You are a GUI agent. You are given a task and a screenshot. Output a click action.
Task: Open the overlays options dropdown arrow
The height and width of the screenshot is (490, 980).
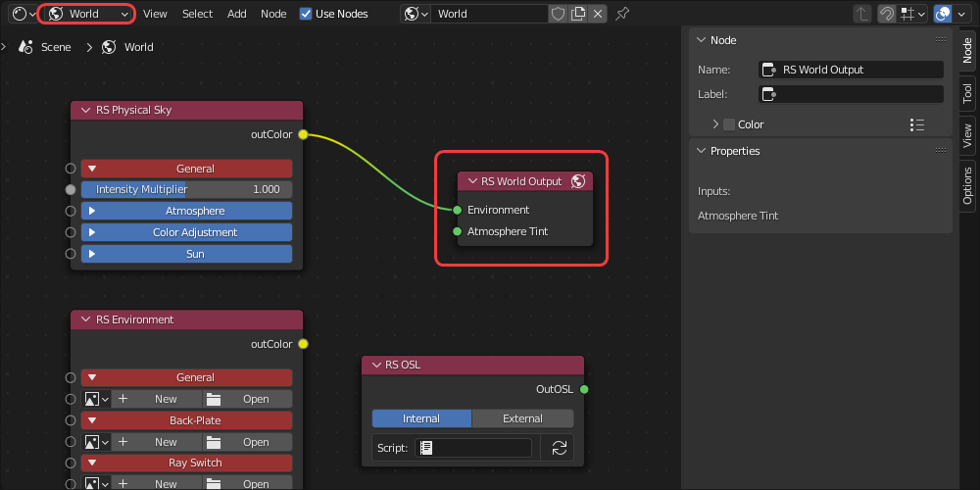click(x=961, y=14)
